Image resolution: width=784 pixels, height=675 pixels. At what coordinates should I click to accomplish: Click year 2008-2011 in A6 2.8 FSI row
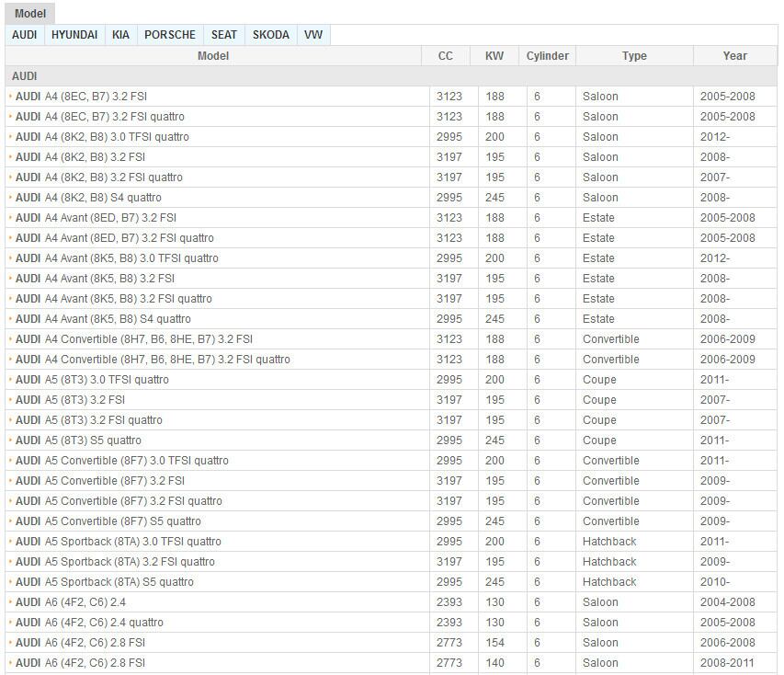click(727, 663)
